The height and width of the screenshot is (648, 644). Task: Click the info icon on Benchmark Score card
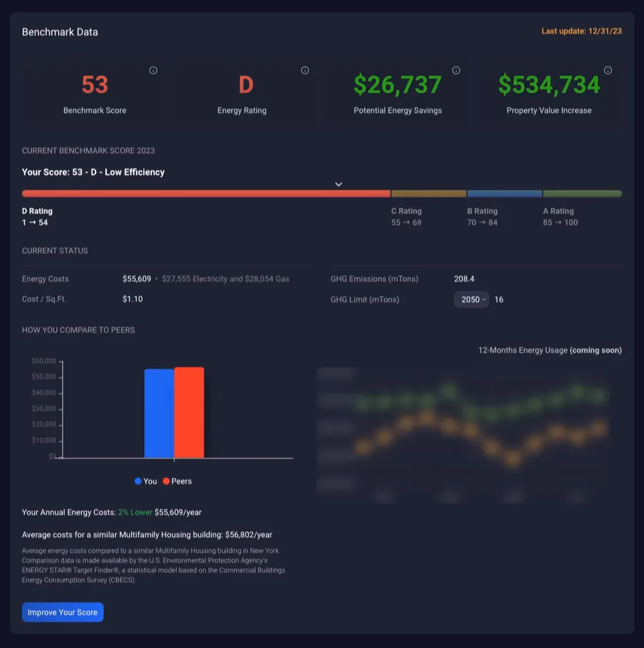tap(153, 70)
